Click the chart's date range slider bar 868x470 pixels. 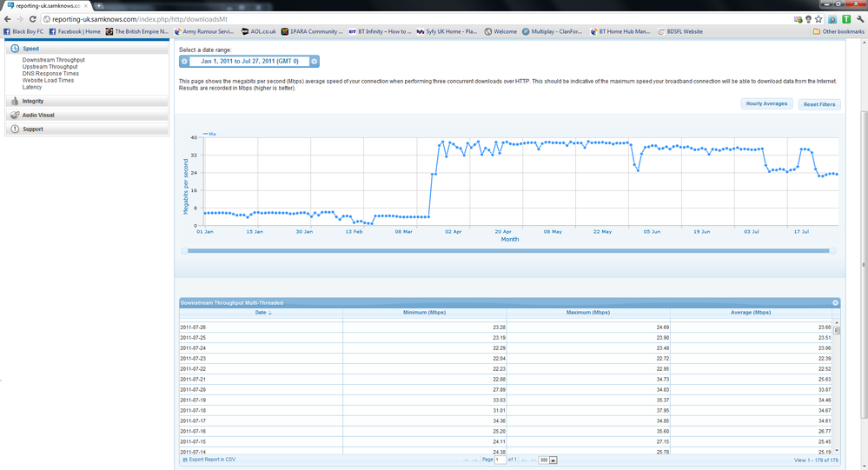pyautogui.click(x=509, y=251)
